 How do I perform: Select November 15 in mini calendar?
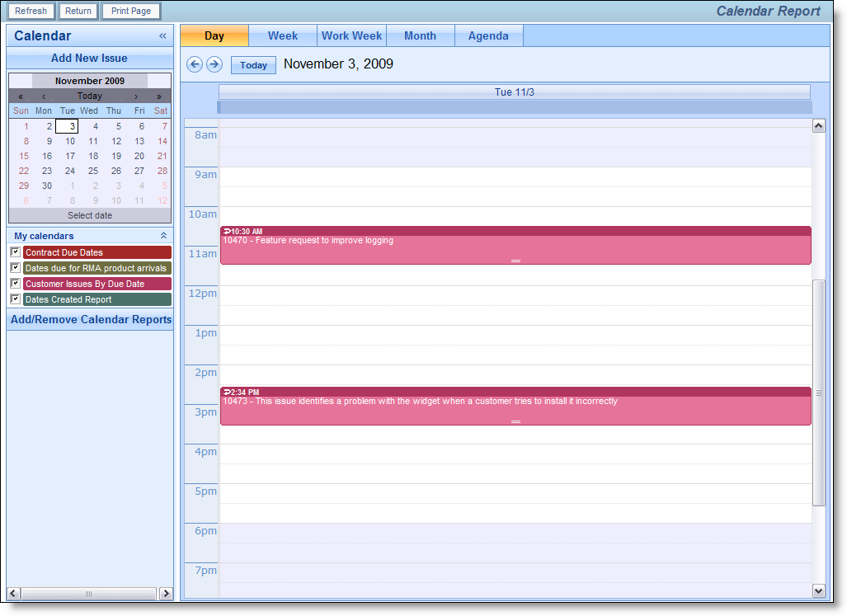[x=24, y=156]
